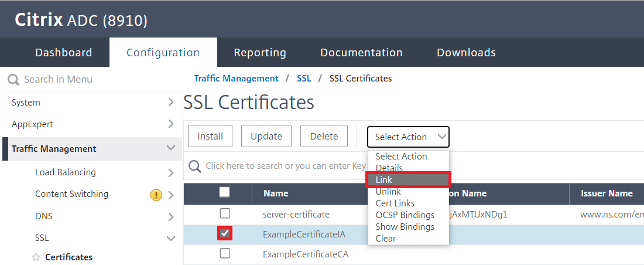Viewport: 644px width, 265px height.
Task: Open the Downloads tab
Action: 466,53
